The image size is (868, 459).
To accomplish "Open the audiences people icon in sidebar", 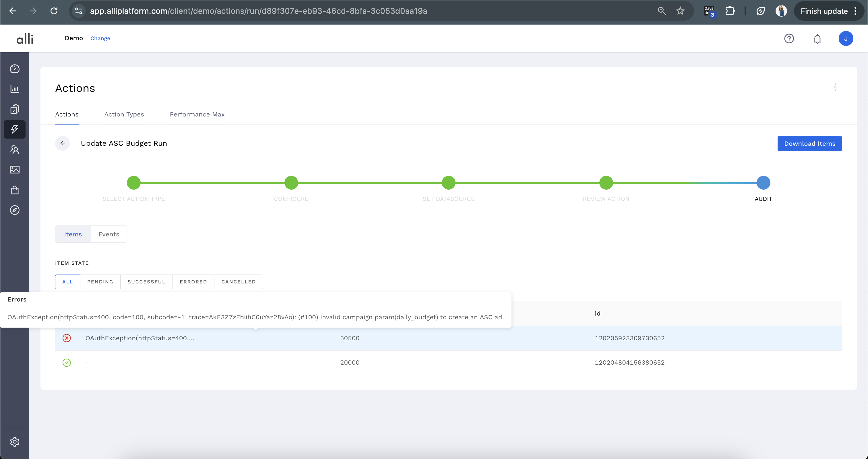I will pos(14,149).
